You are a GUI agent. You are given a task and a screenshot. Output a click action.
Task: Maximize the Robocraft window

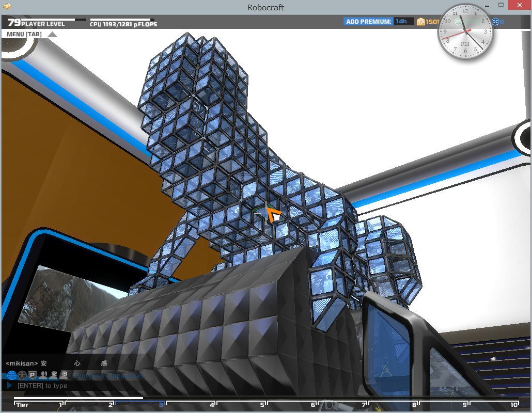click(x=501, y=5)
